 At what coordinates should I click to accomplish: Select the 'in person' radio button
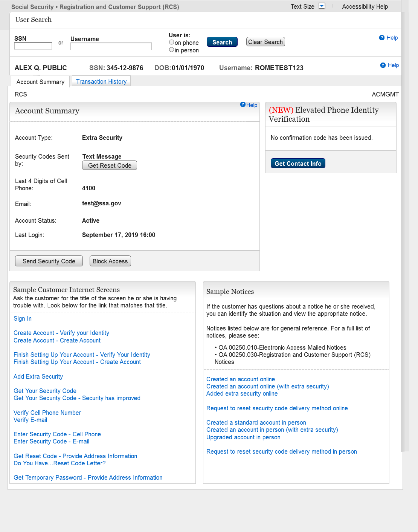(171, 50)
